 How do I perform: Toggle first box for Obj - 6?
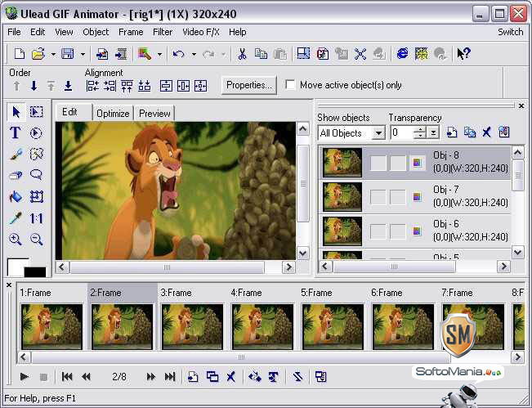point(378,231)
